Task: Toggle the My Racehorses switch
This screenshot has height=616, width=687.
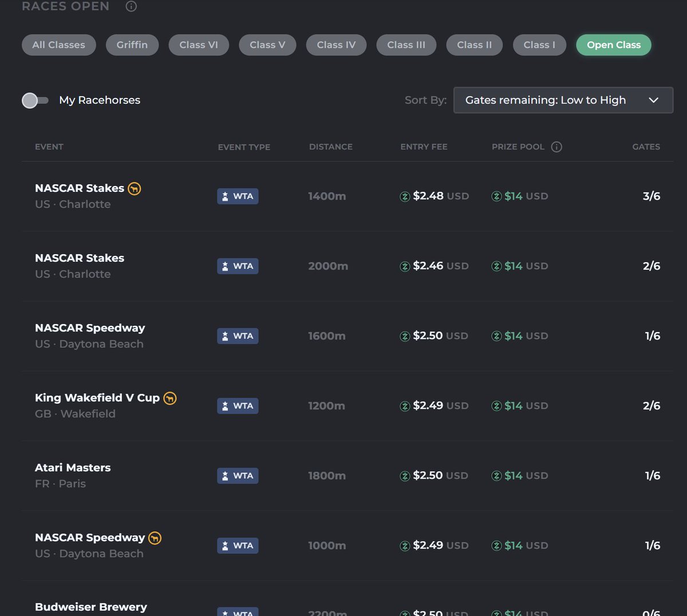Action: tap(35, 100)
